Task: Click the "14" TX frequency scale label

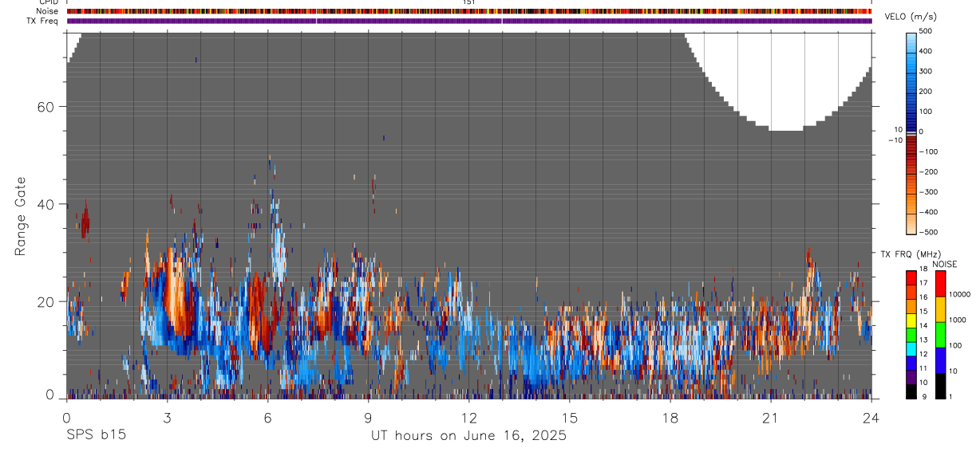Action: (x=922, y=326)
